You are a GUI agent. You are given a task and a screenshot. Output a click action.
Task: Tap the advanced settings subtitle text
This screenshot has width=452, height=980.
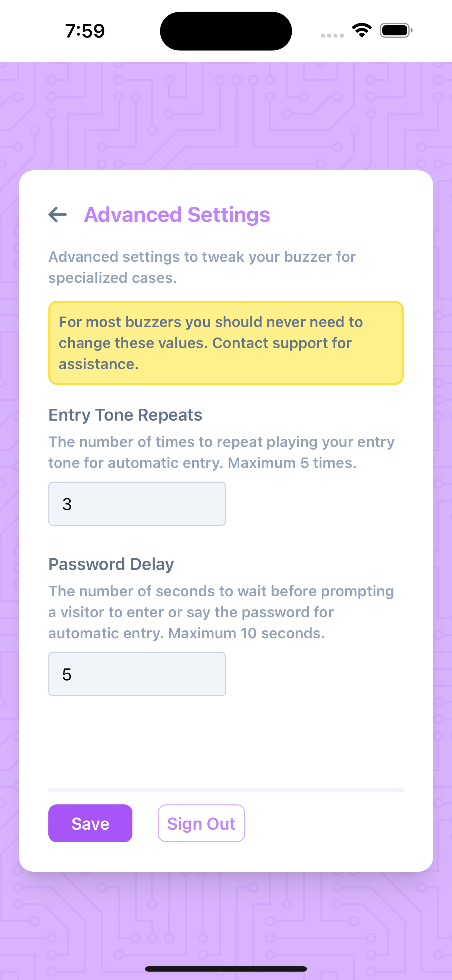point(202,267)
